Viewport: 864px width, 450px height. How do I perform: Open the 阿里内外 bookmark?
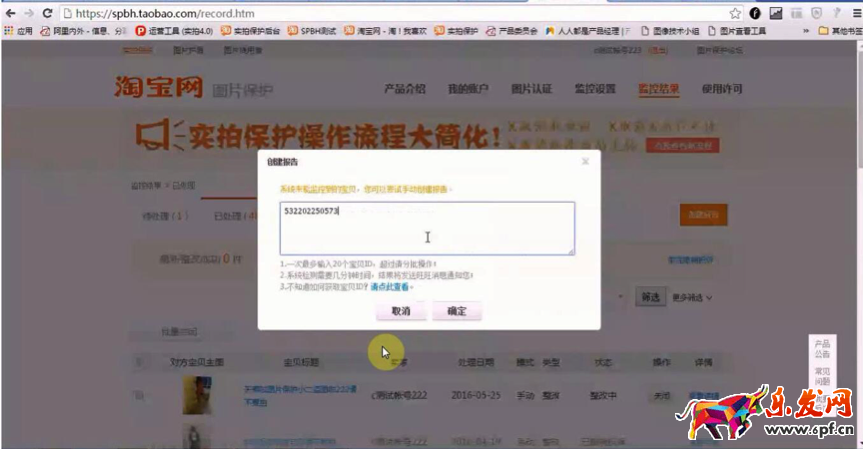[x=83, y=31]
